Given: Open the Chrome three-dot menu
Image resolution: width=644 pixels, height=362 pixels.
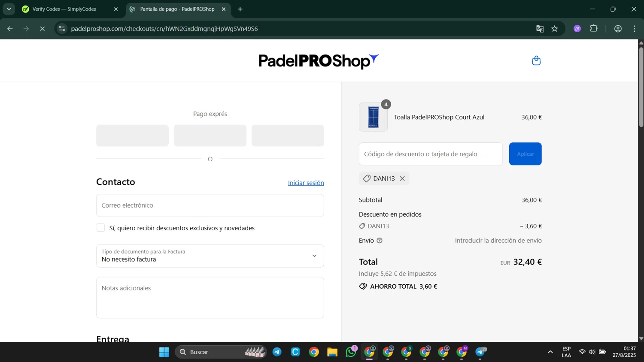Looking at the screenshot, I should click(x=635, y=29).
